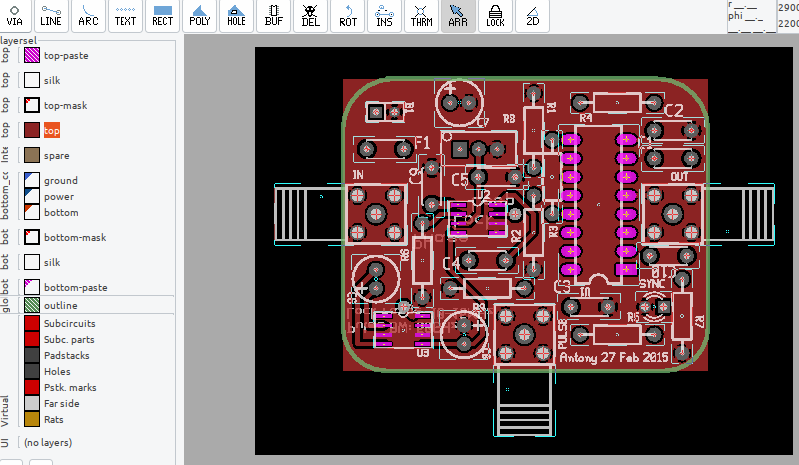Click the Subc. parts color swatch
This screenshot has width=799, height=465.
click(x=32, y=339)
